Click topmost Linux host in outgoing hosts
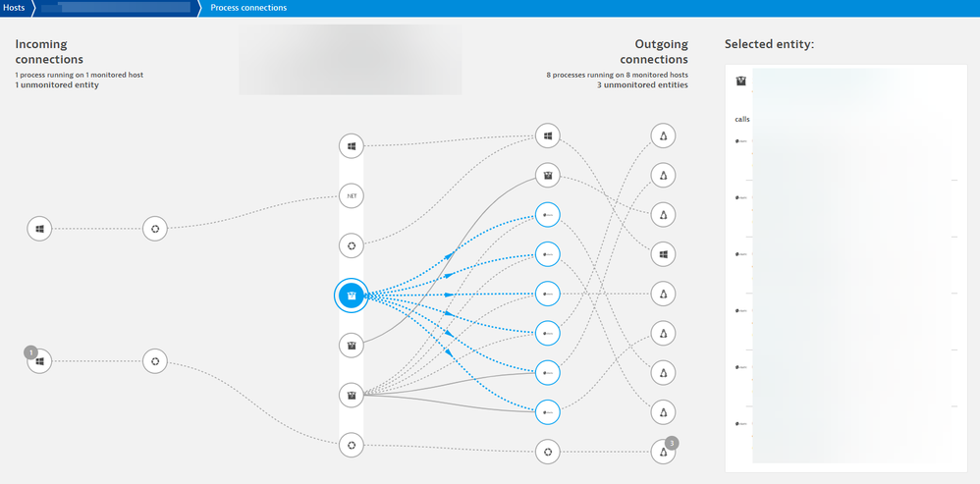980x484 pixels. coord(663,136)
